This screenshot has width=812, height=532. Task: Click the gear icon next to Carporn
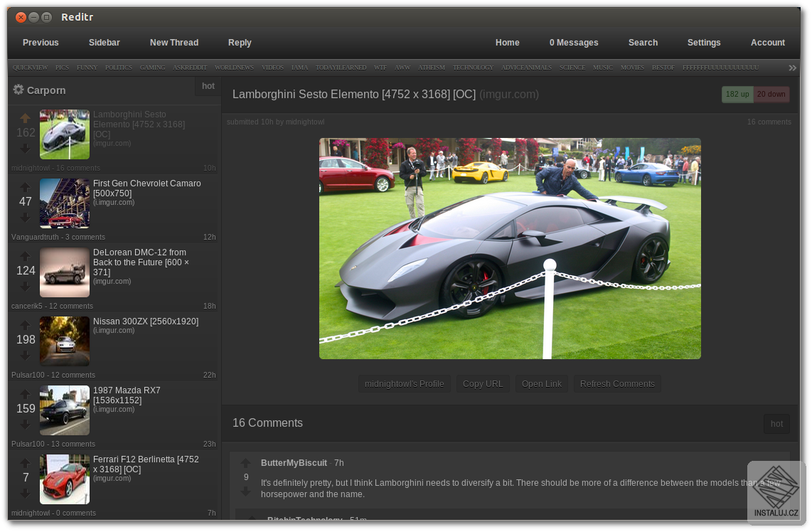[x=18, y=90]
